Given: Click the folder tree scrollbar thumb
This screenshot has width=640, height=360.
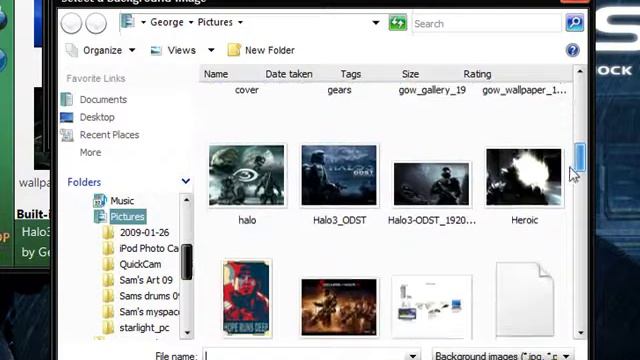Looking at the screenshot, I should point(187,262).
